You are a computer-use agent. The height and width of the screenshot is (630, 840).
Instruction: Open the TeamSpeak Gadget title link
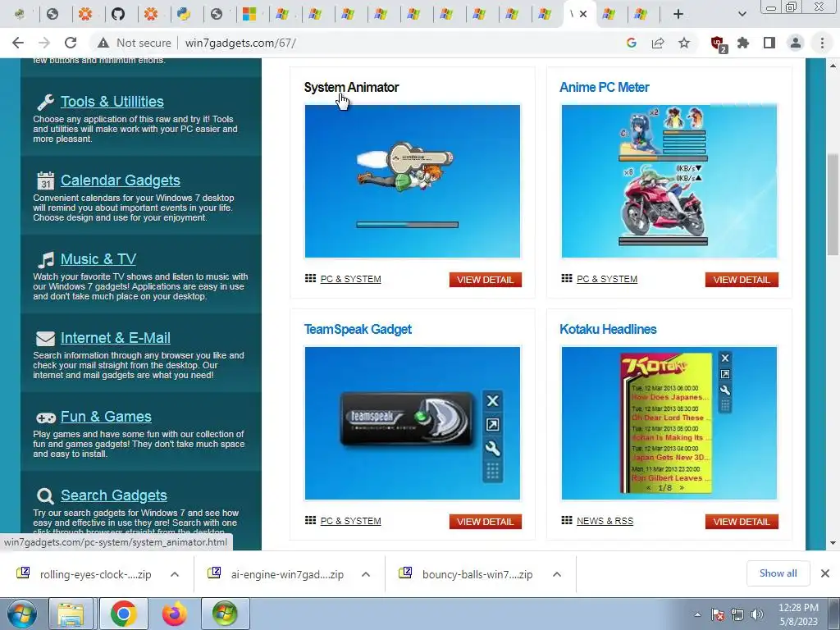pos(358,329)
